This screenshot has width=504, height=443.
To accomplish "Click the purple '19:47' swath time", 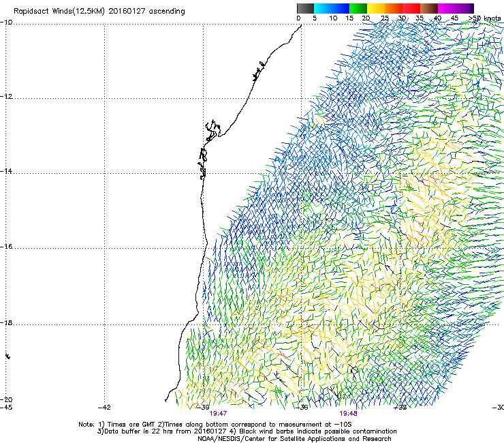I will coord(218,414).
